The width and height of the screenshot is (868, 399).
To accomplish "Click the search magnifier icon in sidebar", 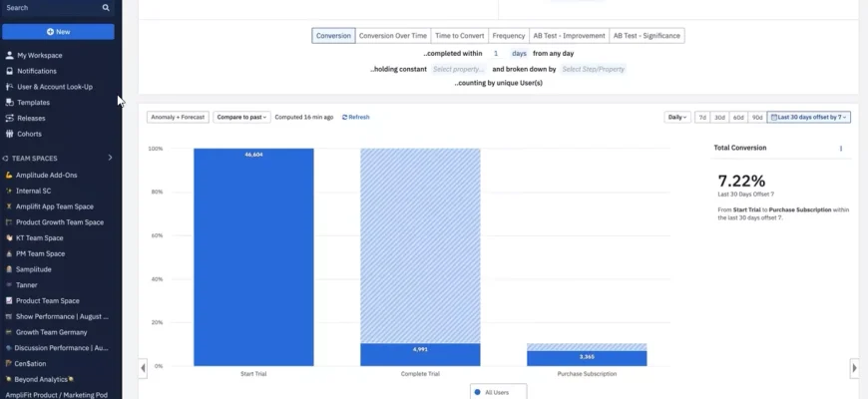I will pos(106,8).
